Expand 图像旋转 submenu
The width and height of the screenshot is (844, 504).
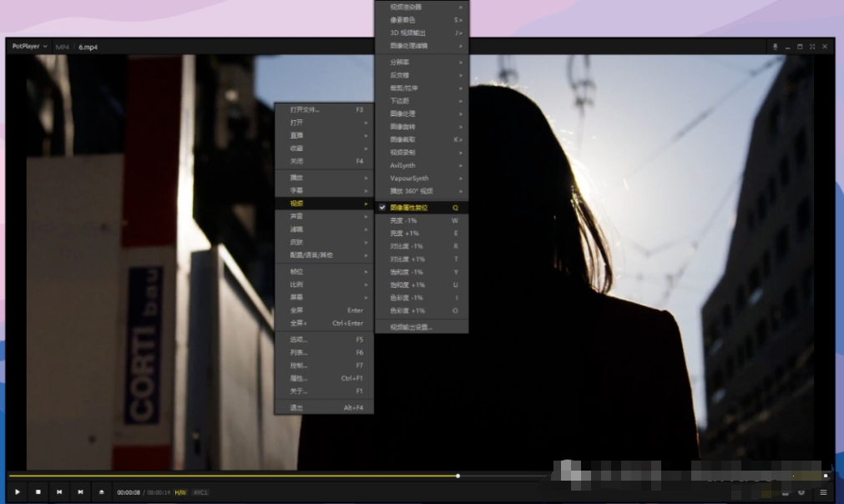(422, 127)
